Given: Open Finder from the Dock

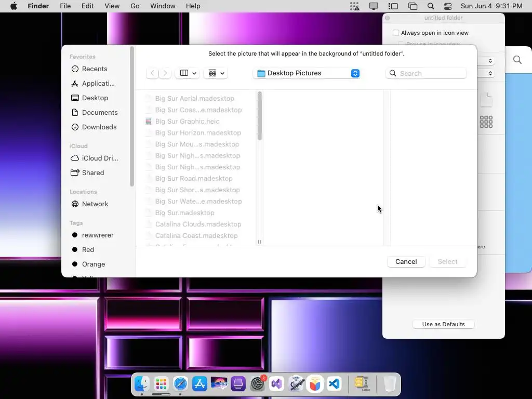Looking at the screenshot, I should (142, 384).
